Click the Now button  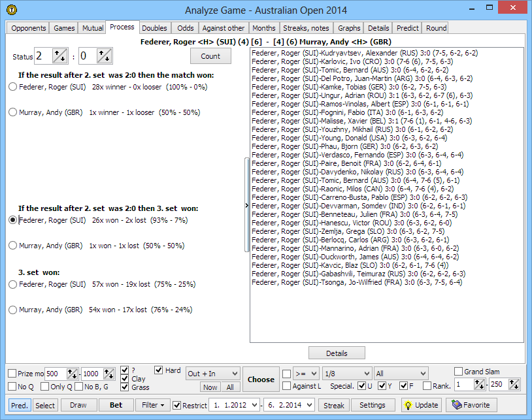pyautogui.click(x=210, y=387)
